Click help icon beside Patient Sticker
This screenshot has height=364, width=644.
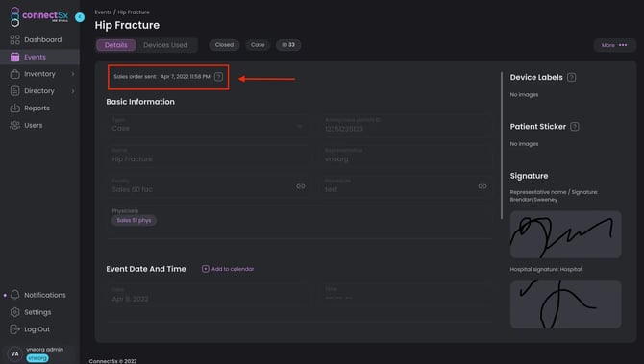[575, 127]
